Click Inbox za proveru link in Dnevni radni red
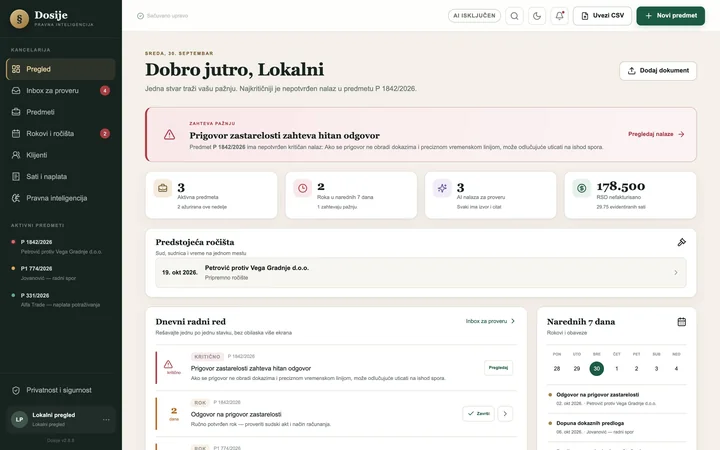 pos(490,321)
